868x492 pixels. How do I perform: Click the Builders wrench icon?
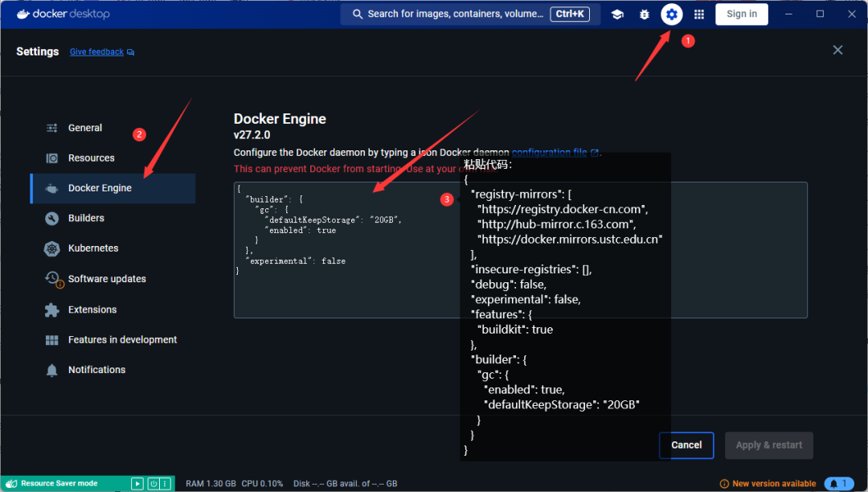click(x=52, y=219)
